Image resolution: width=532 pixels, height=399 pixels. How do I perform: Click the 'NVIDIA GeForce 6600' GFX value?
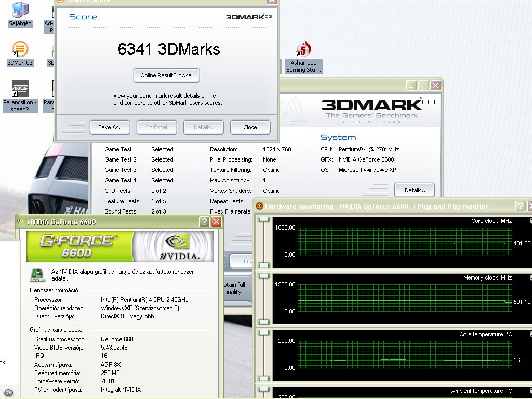coord(366,159)
